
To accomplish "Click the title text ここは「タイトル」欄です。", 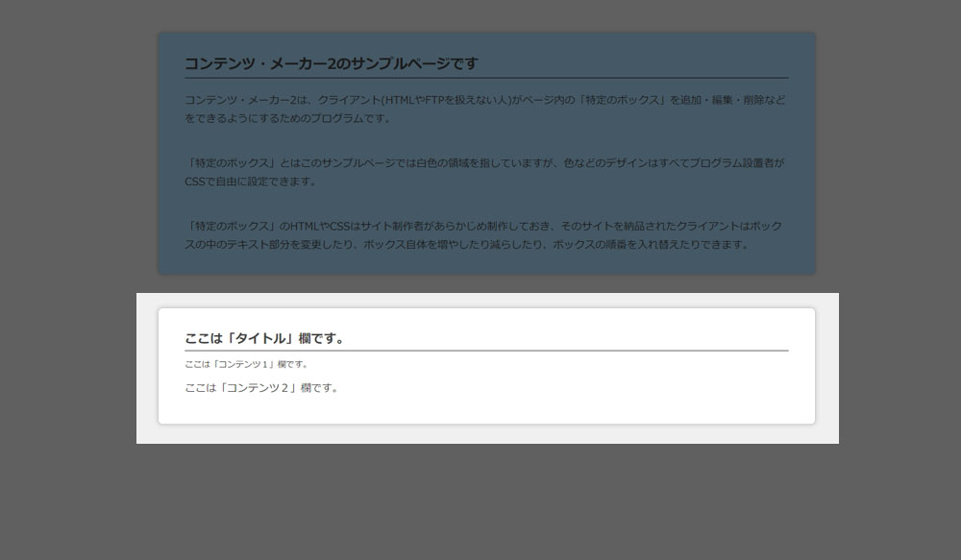I will [x=266, y=338].
